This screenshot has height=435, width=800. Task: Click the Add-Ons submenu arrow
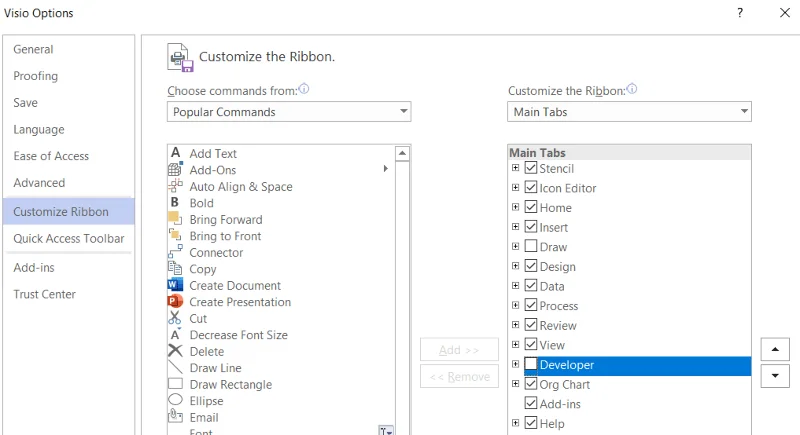pos(386,169)
